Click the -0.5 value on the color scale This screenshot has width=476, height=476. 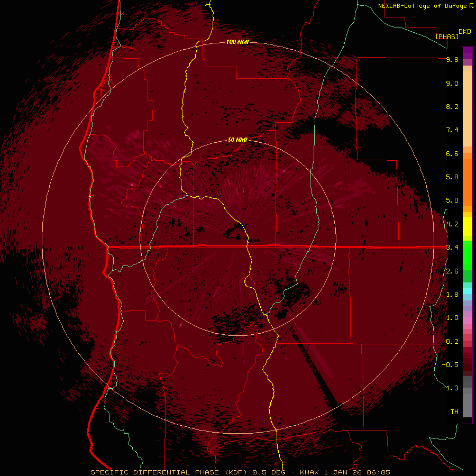[450, 365]
